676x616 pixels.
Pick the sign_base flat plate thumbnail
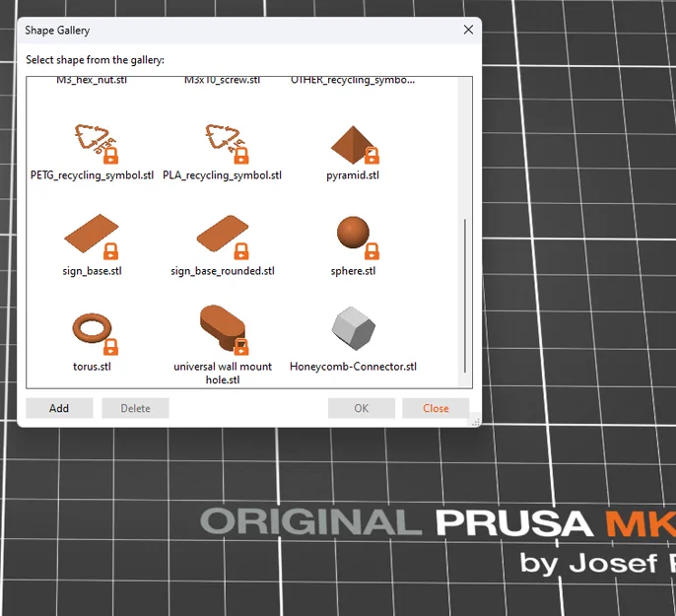[92, 237]
